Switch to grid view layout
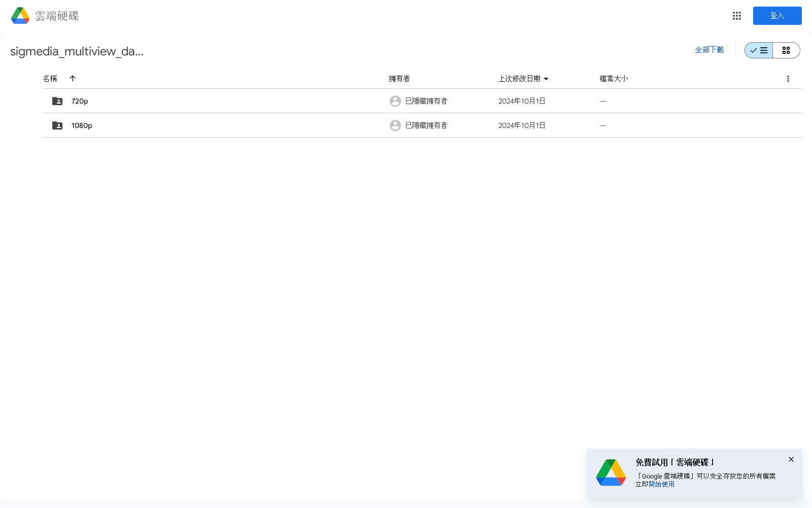Viewport: 812px width, 508px height. (786, 50)
